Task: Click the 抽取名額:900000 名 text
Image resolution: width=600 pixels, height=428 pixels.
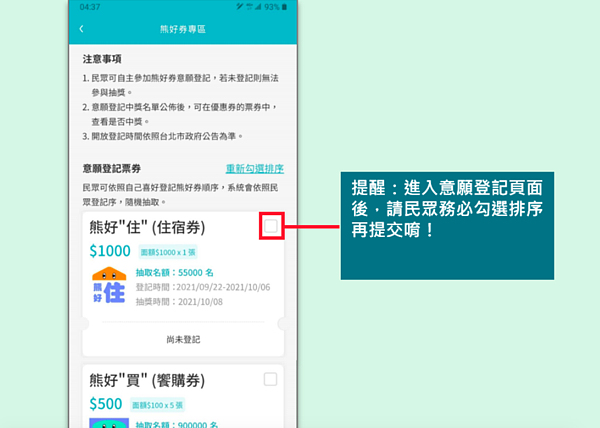Action: 177,424
